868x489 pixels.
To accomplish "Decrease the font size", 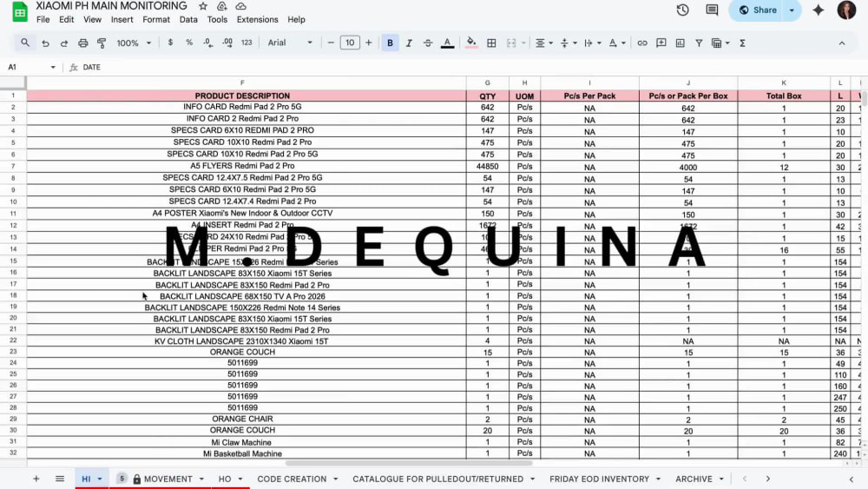I will coord(331,43).
